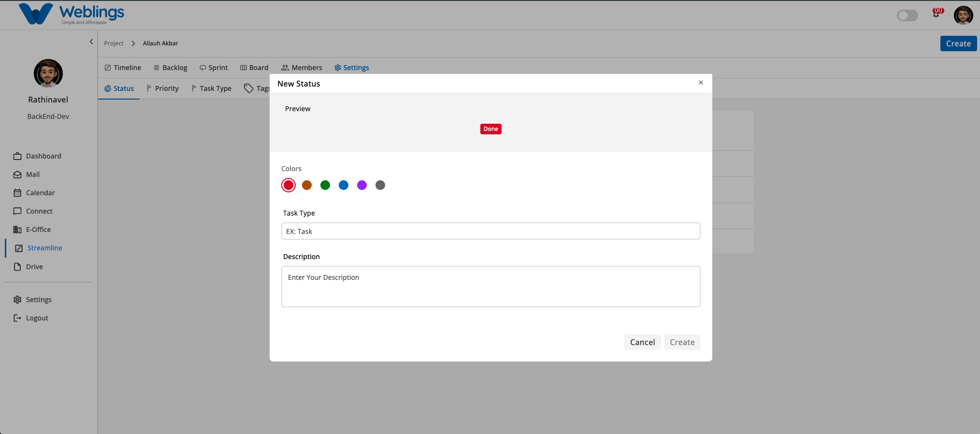Choose the red color swatch
The height and width of the screenshot is (434, 980).
(288, 185)
